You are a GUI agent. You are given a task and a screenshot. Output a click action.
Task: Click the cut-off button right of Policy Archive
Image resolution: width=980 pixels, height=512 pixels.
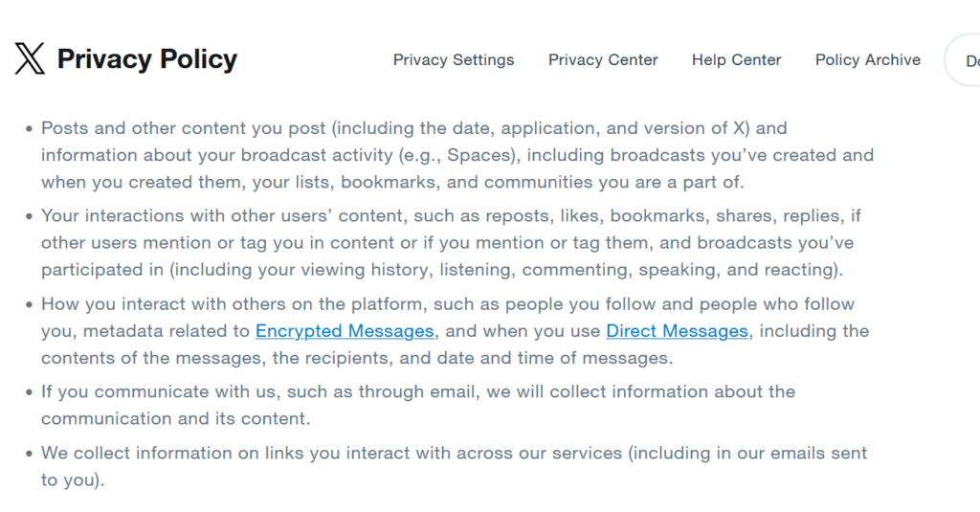pyautogui.click(x=963, y=60)
